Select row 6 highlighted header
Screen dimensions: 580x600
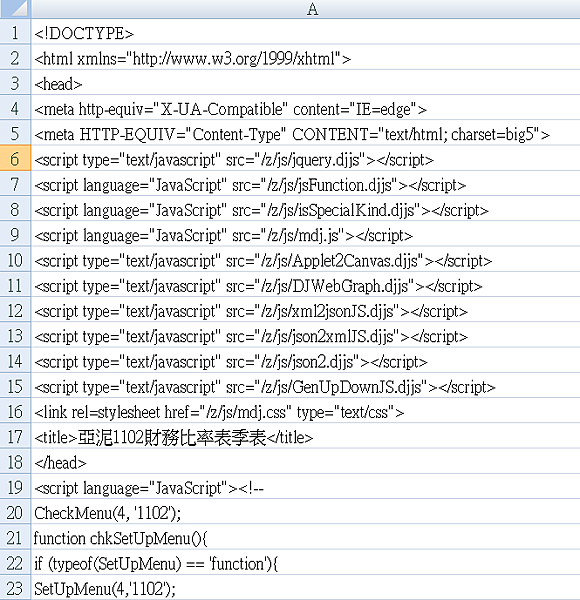(x=15, y=158)
